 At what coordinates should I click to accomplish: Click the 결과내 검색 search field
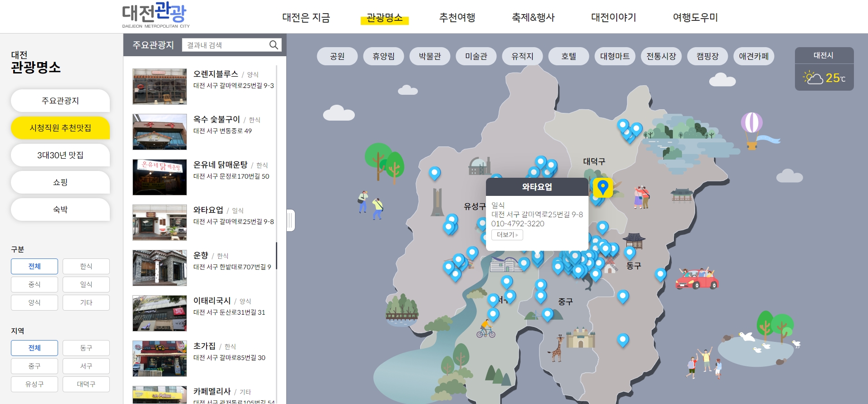[225, 45]
